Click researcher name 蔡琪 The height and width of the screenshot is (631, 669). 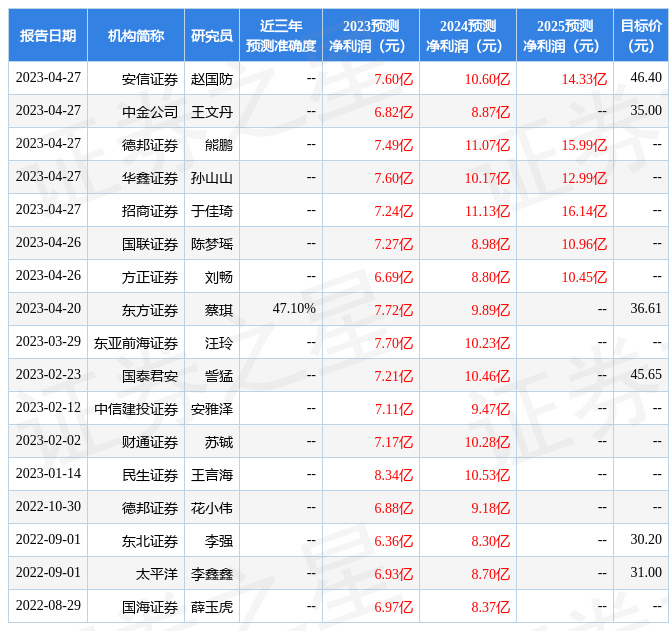(219, 310)
